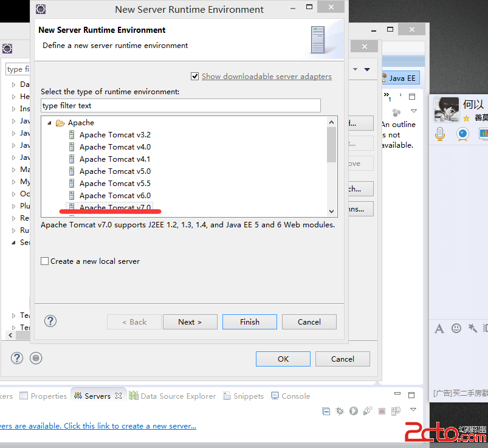Open help in the Preferences window
The image size is (488, 448).
click(17, 358)
